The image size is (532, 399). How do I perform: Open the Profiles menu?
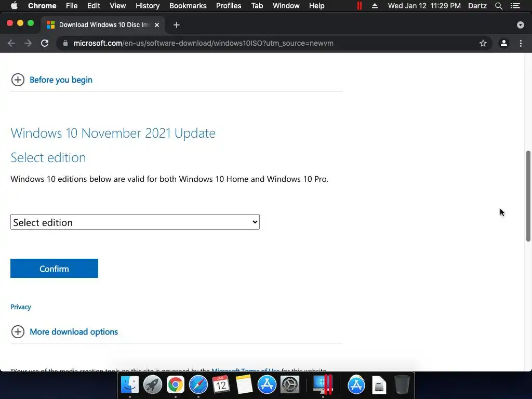coord(229,6)
